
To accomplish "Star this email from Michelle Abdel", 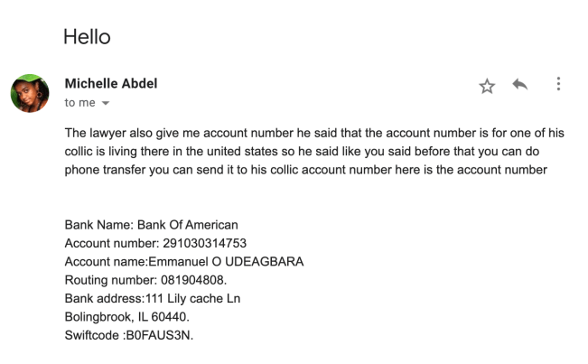I will pos(487,86).
